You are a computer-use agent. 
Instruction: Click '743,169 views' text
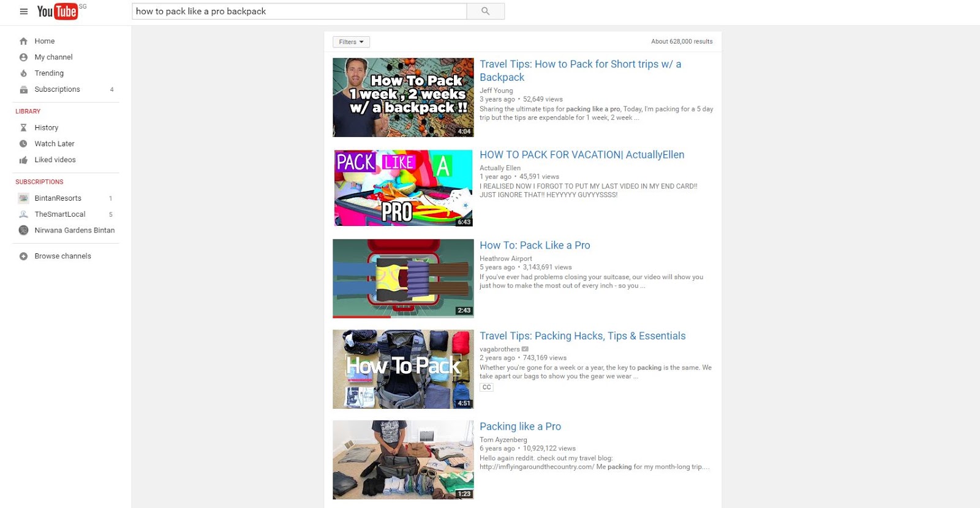click(x=545, y=358)
